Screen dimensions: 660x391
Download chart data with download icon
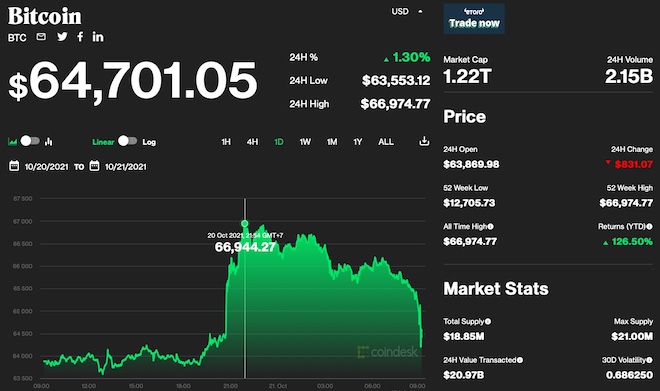pos(424,141)
